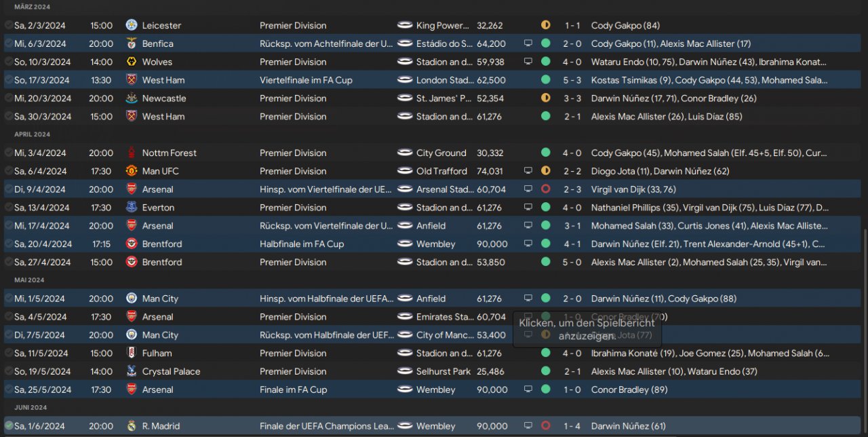Click the date 'So, 19/5/2024'
Viewport: 868px width, 437px height.
[42, 371]
